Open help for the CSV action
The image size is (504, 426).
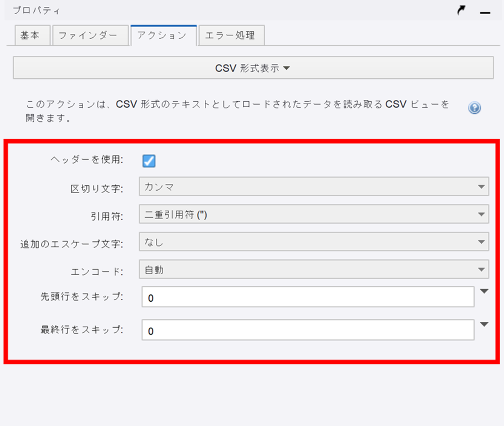point(474,108)
